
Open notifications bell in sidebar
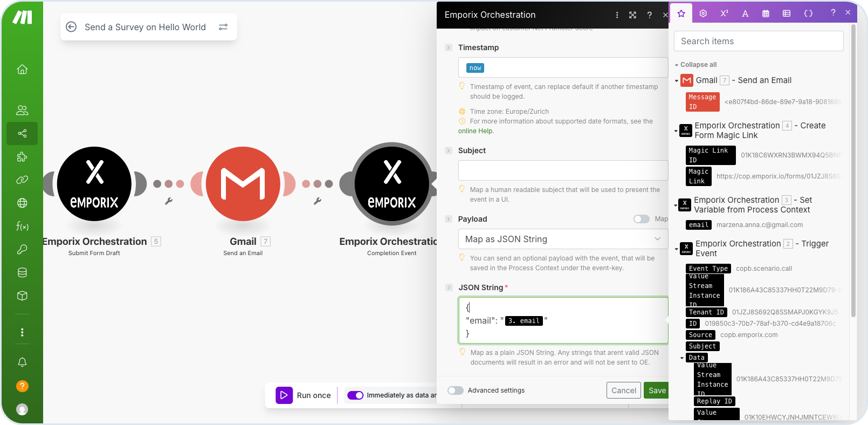pyautogui.click(x=22, y=362)
